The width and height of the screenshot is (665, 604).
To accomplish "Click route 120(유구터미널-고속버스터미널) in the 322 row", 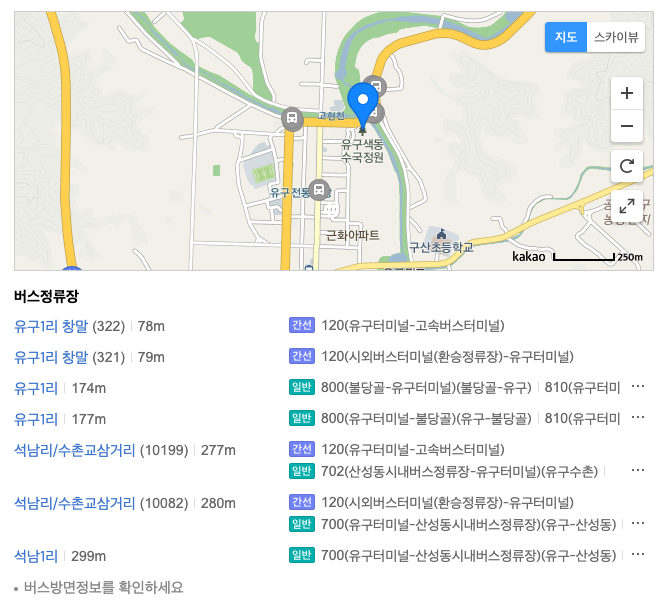I will coord(413,325).
